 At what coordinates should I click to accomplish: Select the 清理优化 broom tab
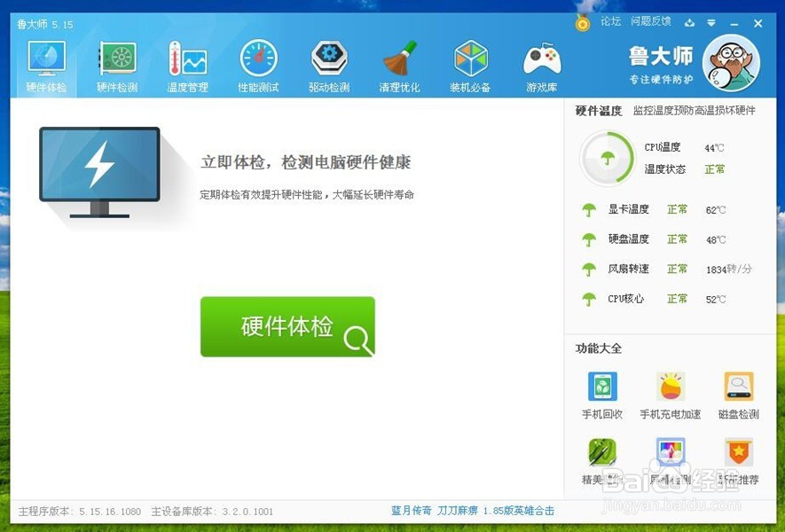[x=399, y=67]
